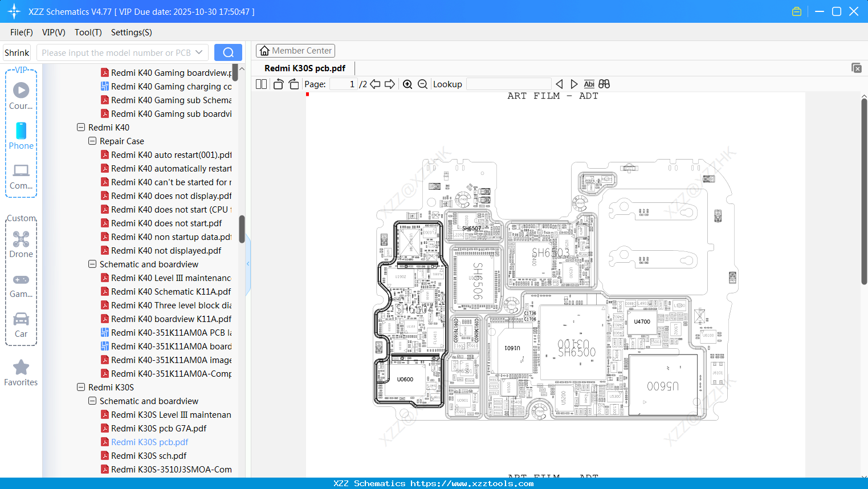The height and width of the screenshot is (489, 868).
Task: Toggle the Abi match-case option icon
Action: click(x=589, y=84)
